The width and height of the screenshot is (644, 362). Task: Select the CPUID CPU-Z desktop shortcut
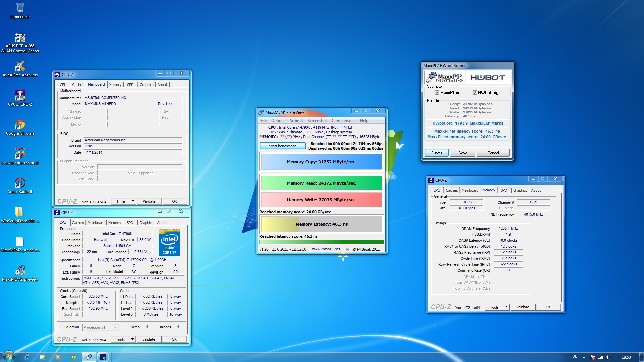point(20,98)
